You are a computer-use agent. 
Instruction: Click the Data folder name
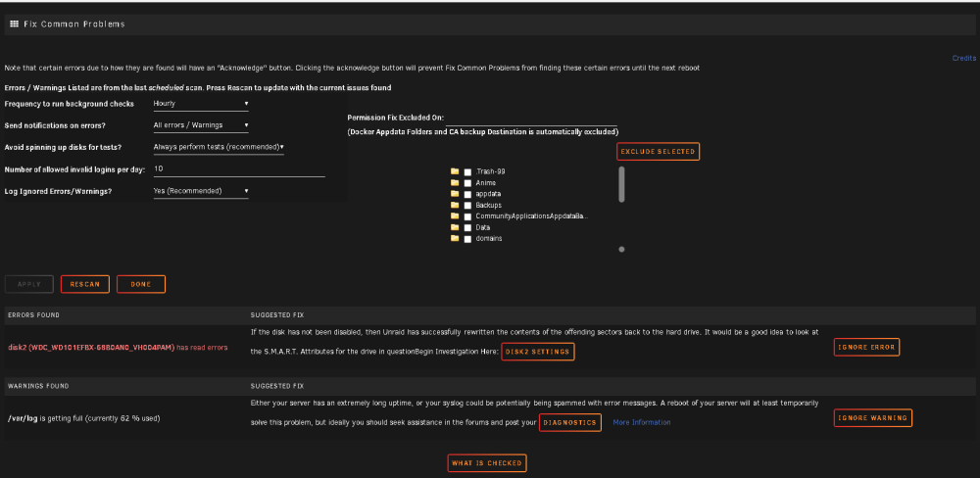[x=482, y=227]
